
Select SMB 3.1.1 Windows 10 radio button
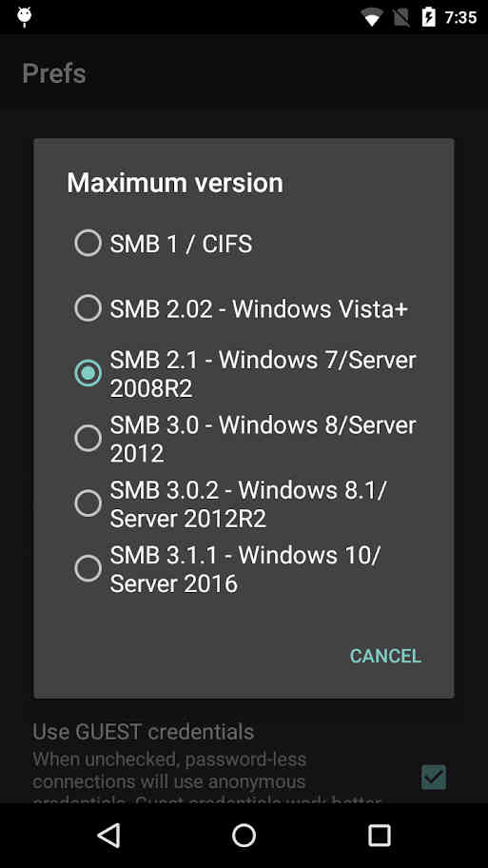(88, 568)
